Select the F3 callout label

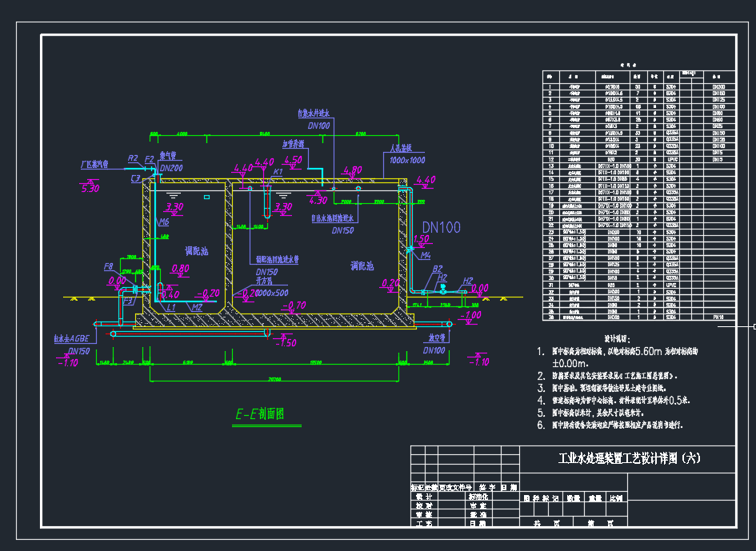pos(128,301)
